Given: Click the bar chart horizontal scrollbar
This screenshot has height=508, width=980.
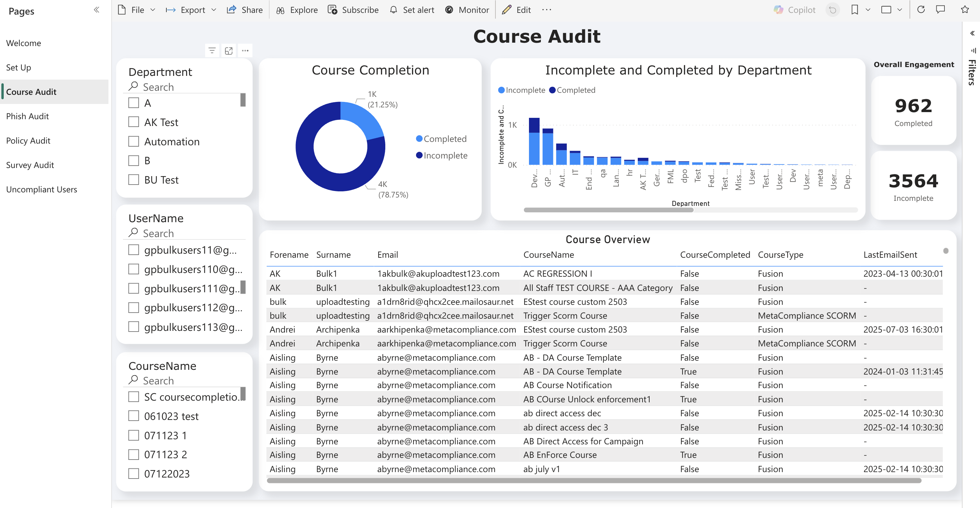Looking at the screenshot, I should 608,210.
